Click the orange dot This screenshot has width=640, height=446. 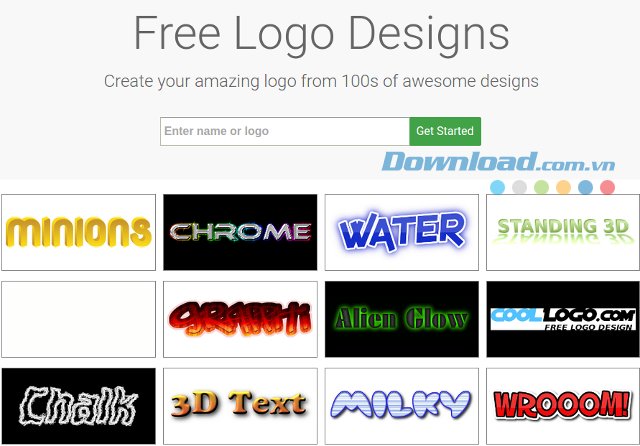click(563, 187)
